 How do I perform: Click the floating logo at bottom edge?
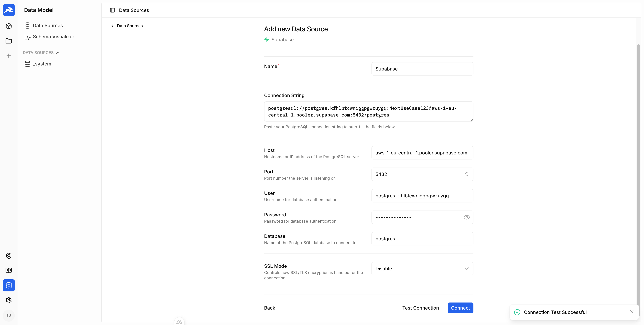[179, 321]
